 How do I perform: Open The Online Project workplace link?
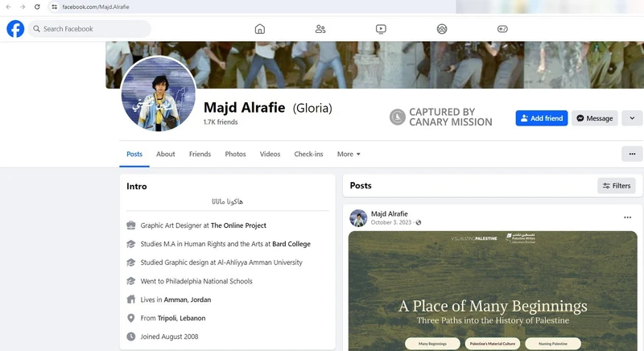[238, 225]
